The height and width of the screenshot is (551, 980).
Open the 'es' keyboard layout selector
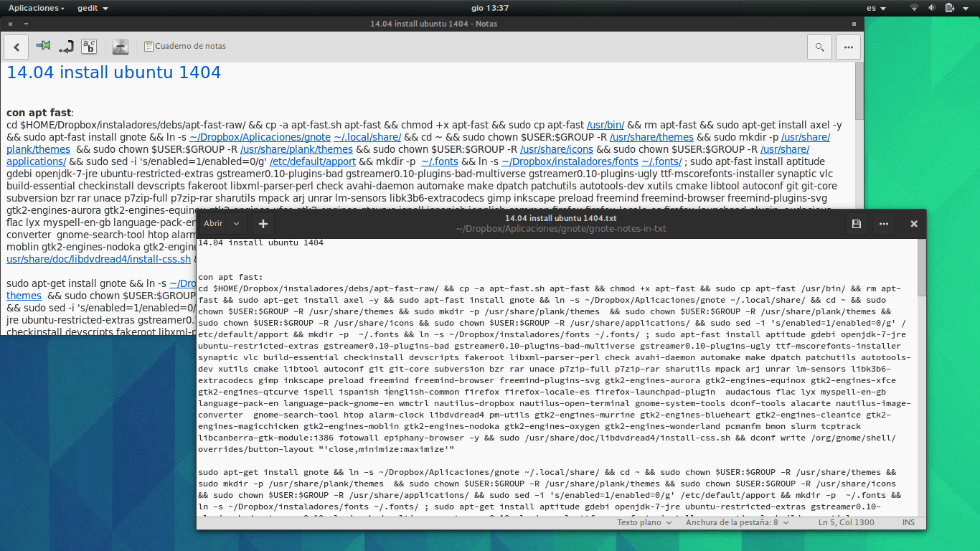pyautogui.click(x=875, y=8)
